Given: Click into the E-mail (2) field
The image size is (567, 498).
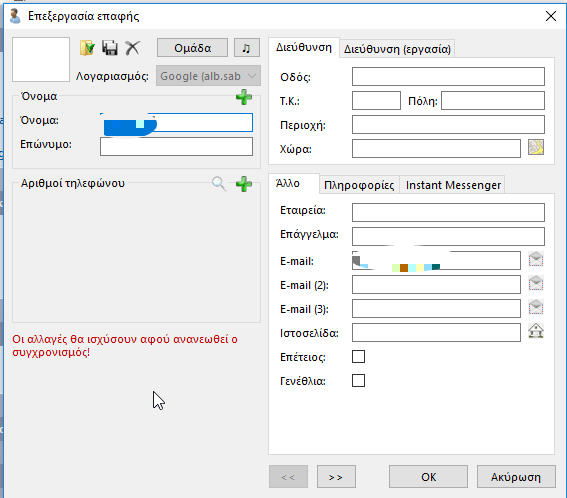Looking at the screenshot, I should pyautogui.click(x=436, y=284).
